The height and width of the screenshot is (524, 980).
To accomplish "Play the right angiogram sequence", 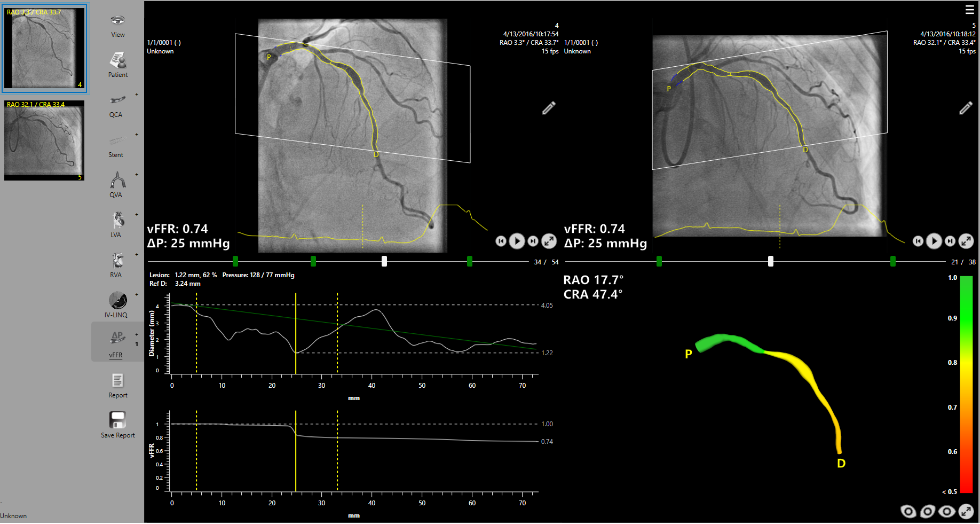I will click(934, 241).
